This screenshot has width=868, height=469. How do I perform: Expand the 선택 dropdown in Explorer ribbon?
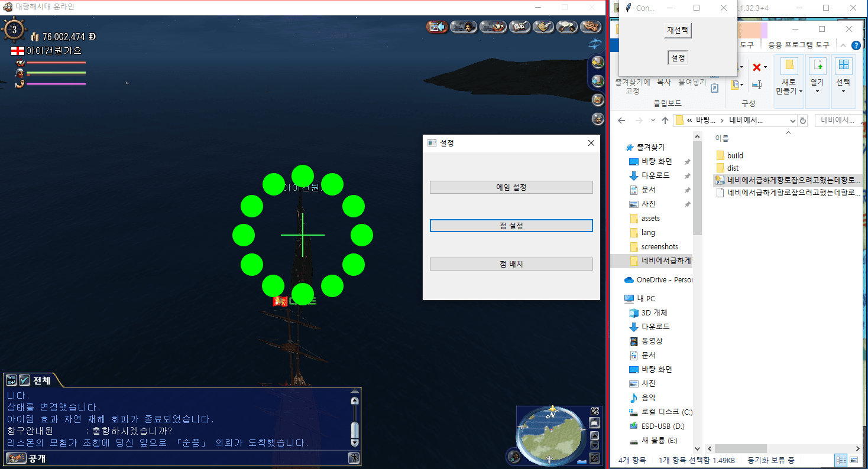pos(843,91)
